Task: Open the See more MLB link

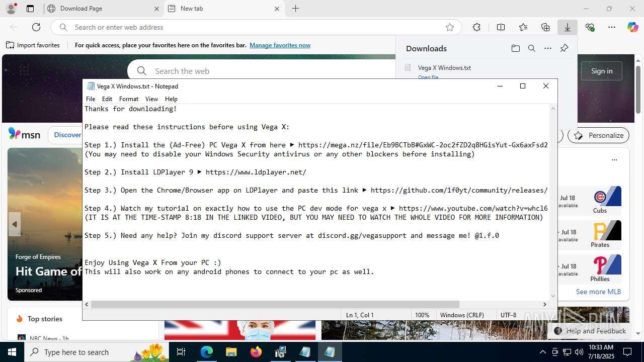Action: tap(598, 292)
